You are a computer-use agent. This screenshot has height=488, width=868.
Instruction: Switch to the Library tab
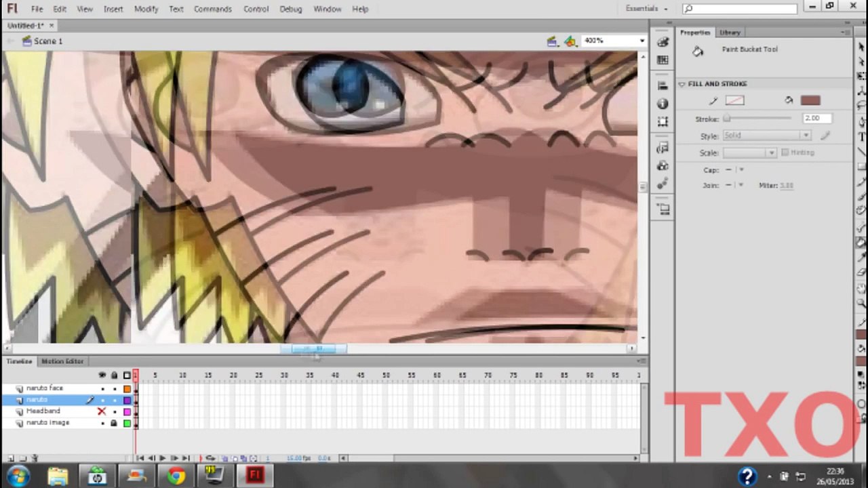click(x=730, y=33)
